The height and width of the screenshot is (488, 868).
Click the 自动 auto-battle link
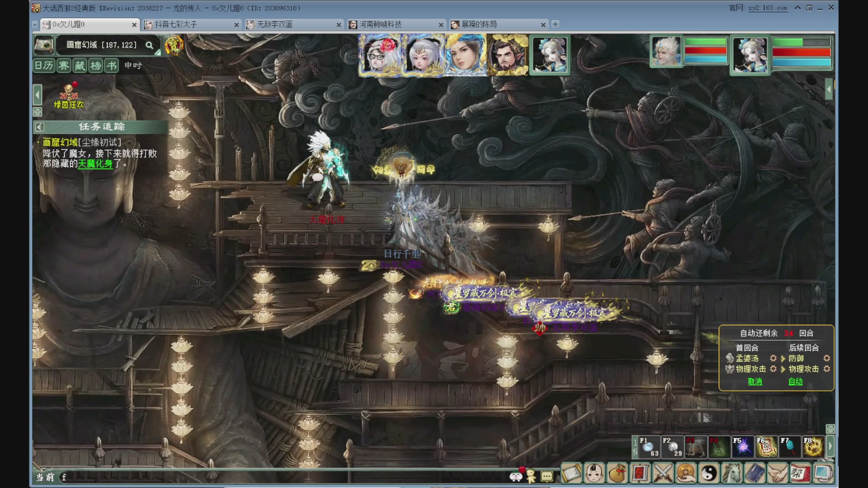795,382
